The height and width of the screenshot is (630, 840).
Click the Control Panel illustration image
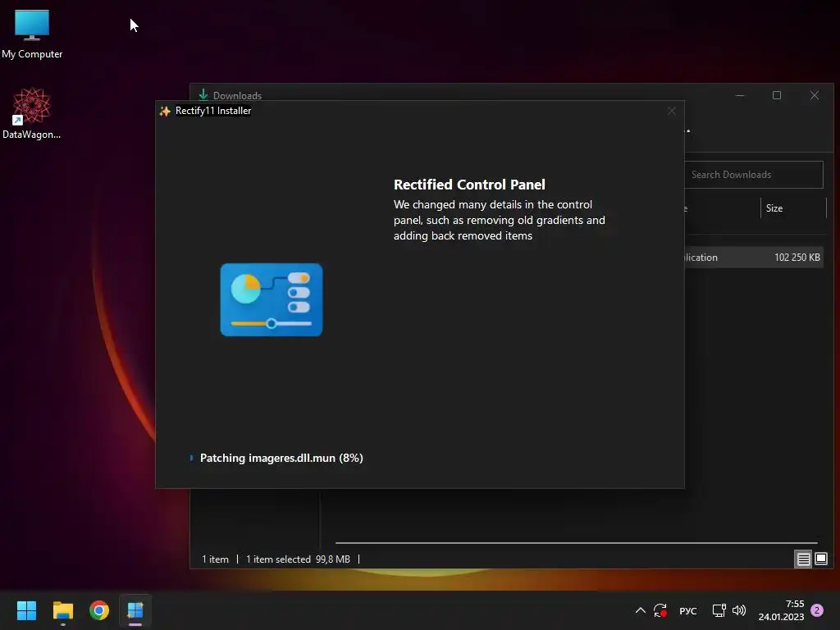tap(272, 300)
